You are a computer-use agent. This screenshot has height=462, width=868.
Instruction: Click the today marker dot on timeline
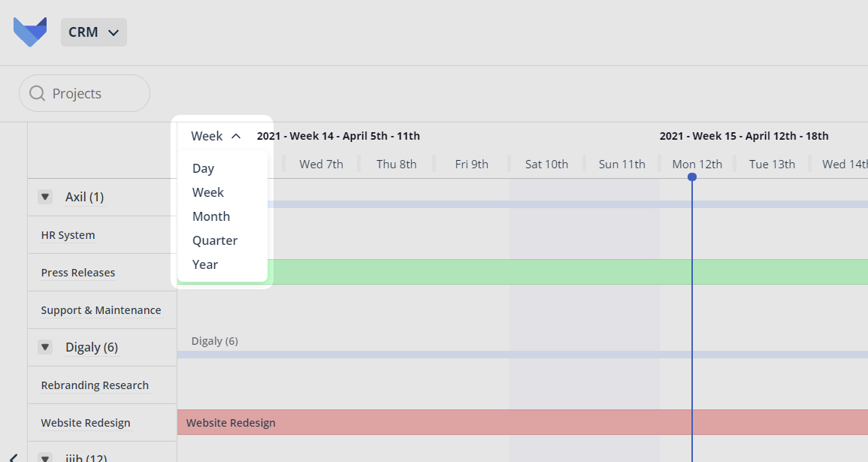point(692,177)
